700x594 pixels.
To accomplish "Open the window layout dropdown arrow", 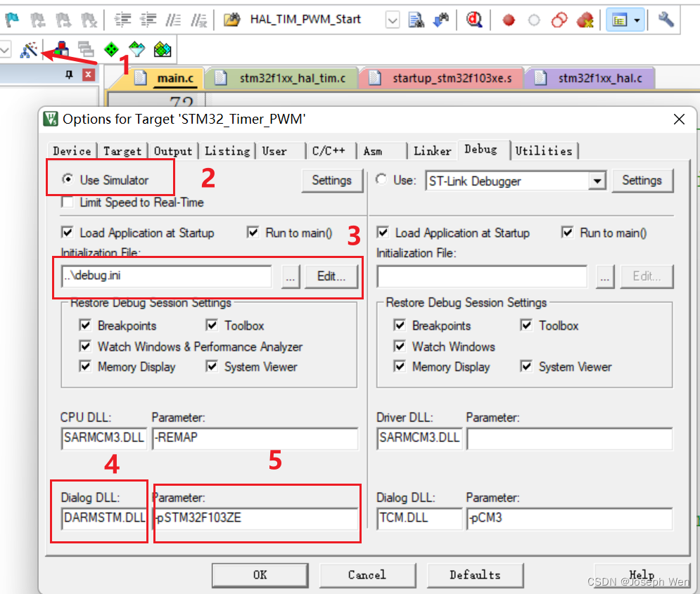I will [x=635, y=20].
